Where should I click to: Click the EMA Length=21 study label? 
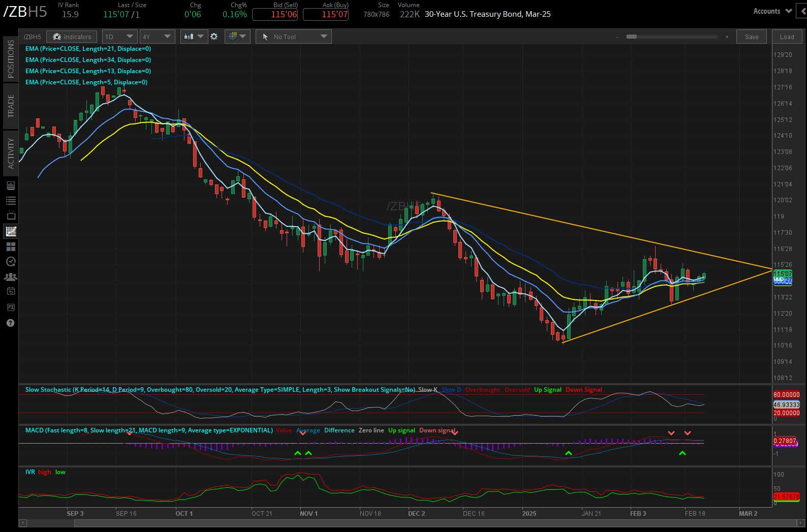coord(88,49)
